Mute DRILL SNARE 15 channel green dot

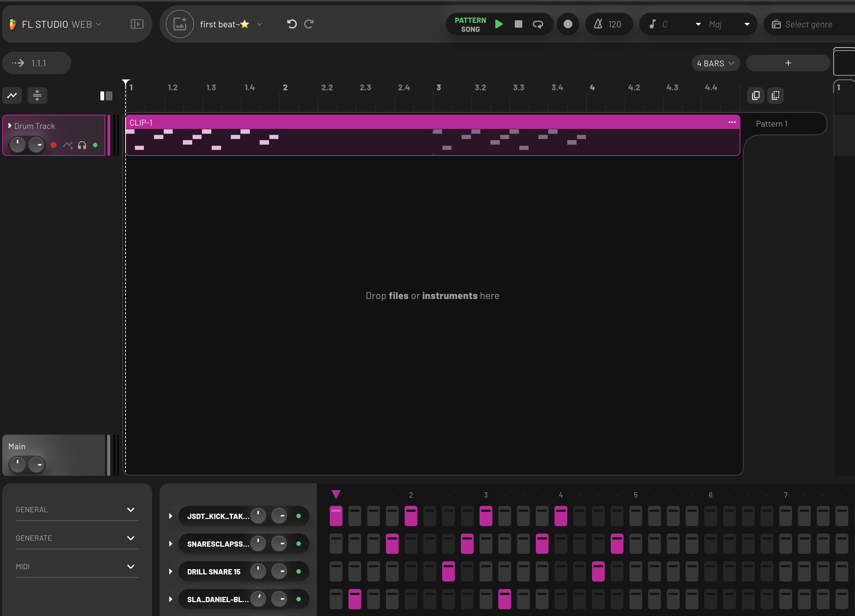point(299,571)
